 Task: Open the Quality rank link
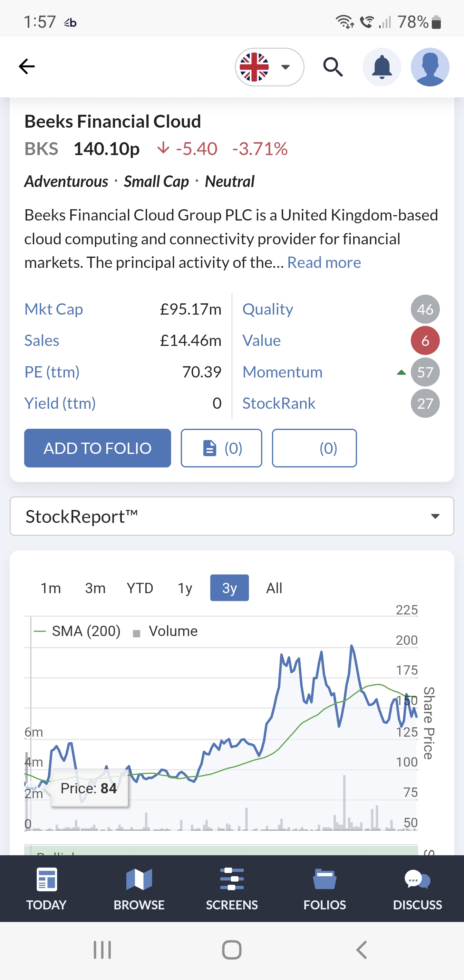(x=268, y=309)
